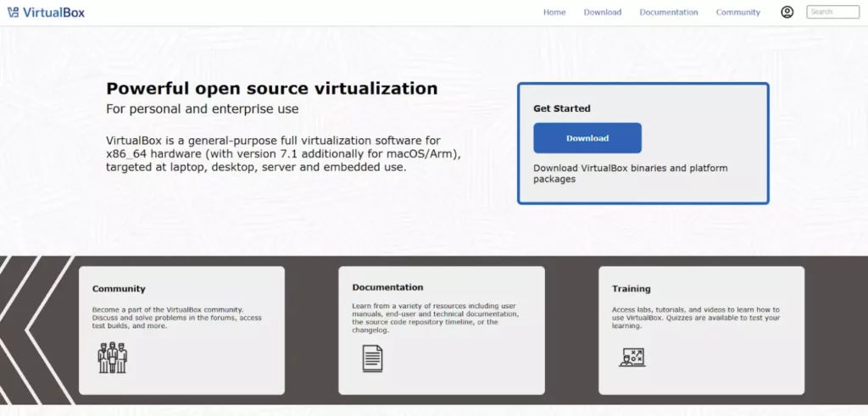The image size is (868, 416).
Task: Go to the Home nav item
Action: [x=554, y=12]
